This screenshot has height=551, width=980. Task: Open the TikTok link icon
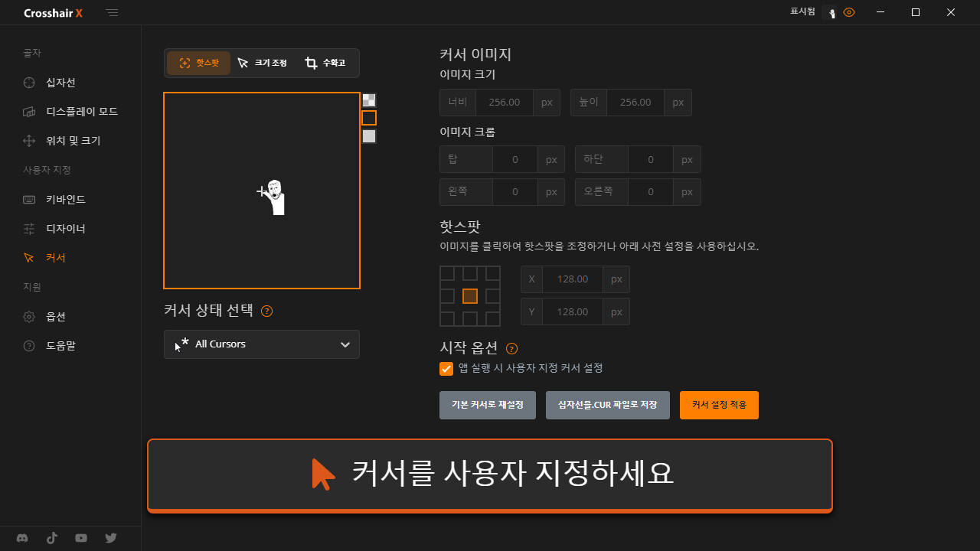click(x=52, y=538)
